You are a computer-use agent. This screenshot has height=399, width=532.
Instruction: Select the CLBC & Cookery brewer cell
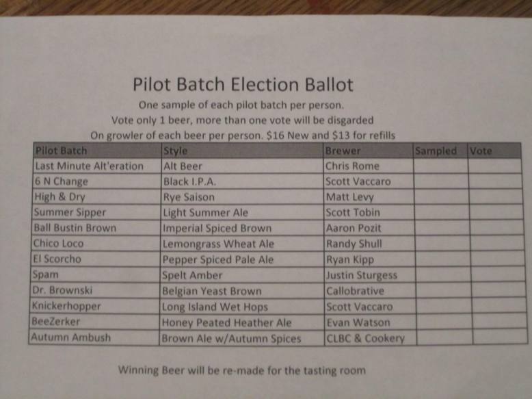[365, 338]
